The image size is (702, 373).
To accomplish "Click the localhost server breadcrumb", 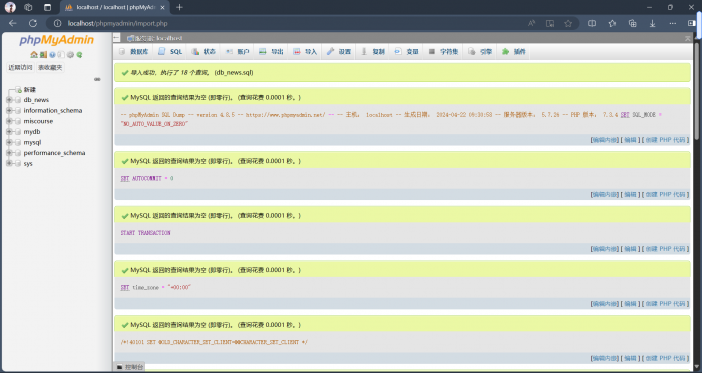I will (155, 39).
